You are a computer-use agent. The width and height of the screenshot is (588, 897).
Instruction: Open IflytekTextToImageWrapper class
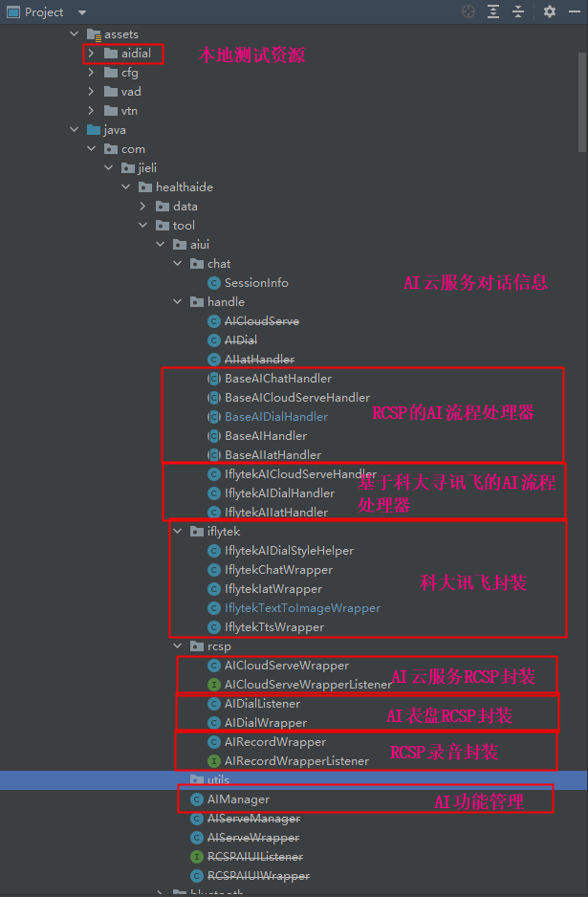pyautogui.click(x=302, y=608)
